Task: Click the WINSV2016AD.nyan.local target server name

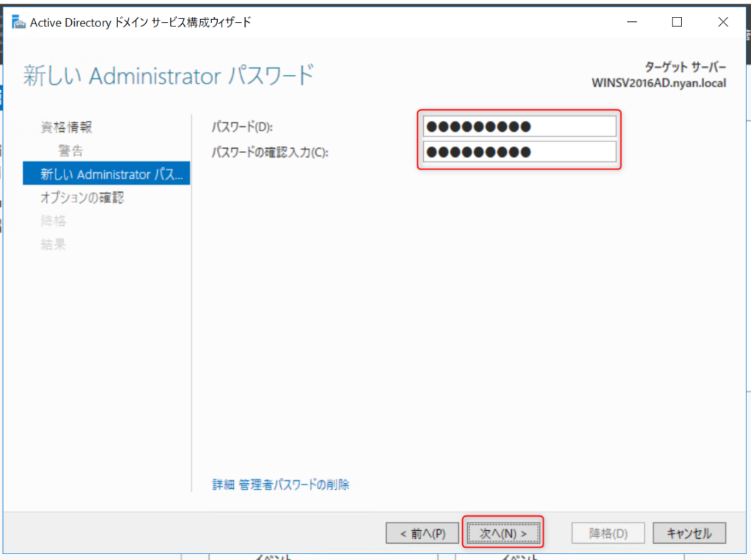Action: [658, 83]
